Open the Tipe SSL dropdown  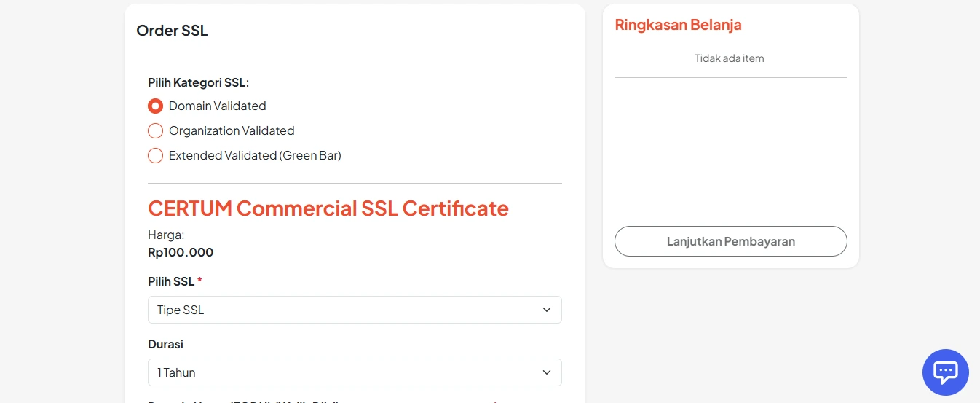pyautogui.click(x=355, y=310)
